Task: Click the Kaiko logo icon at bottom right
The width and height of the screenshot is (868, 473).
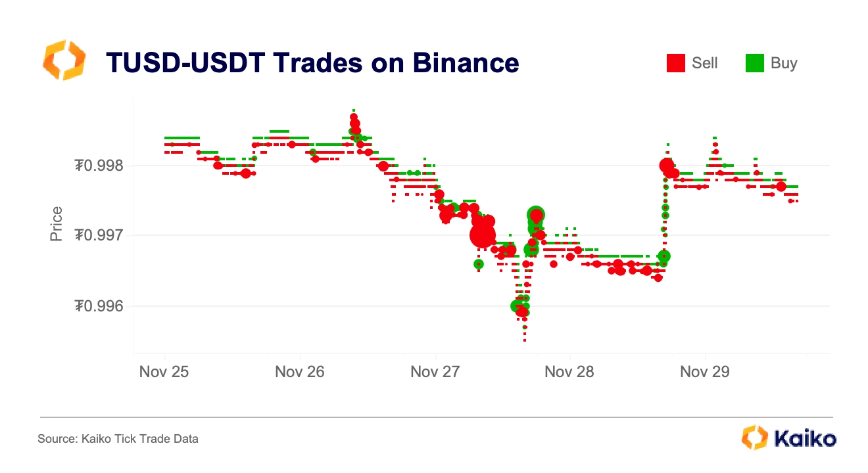Action: [754, 438]
